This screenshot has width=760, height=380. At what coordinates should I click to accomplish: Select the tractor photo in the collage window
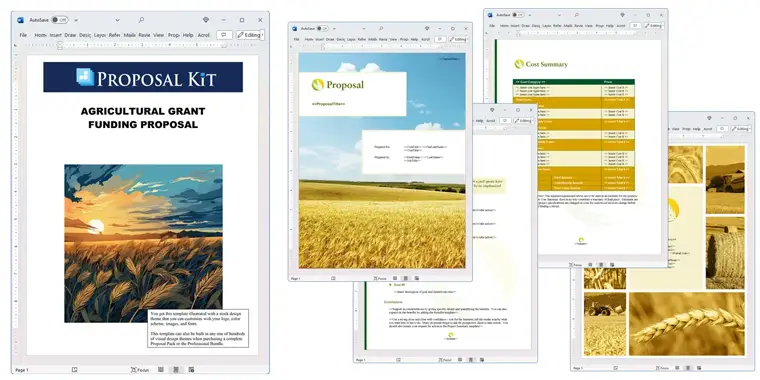[605, 324]
